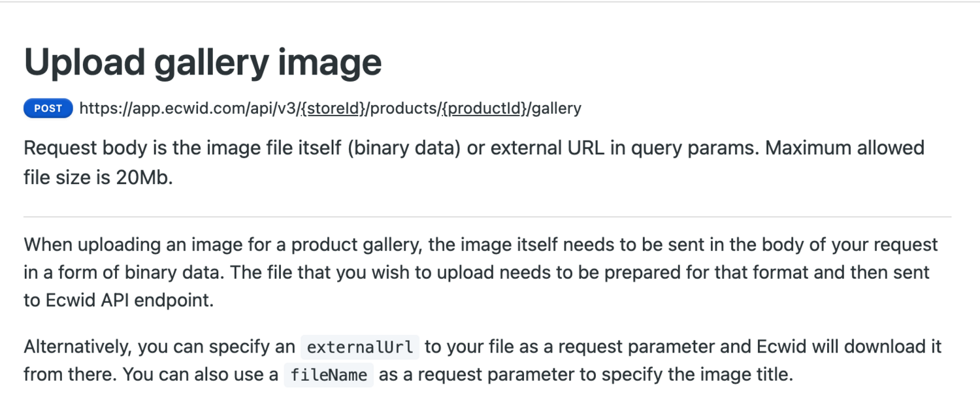The image size is (980, 414).
Task: Click the externalUrl inline code label
Action: [360, 347]
